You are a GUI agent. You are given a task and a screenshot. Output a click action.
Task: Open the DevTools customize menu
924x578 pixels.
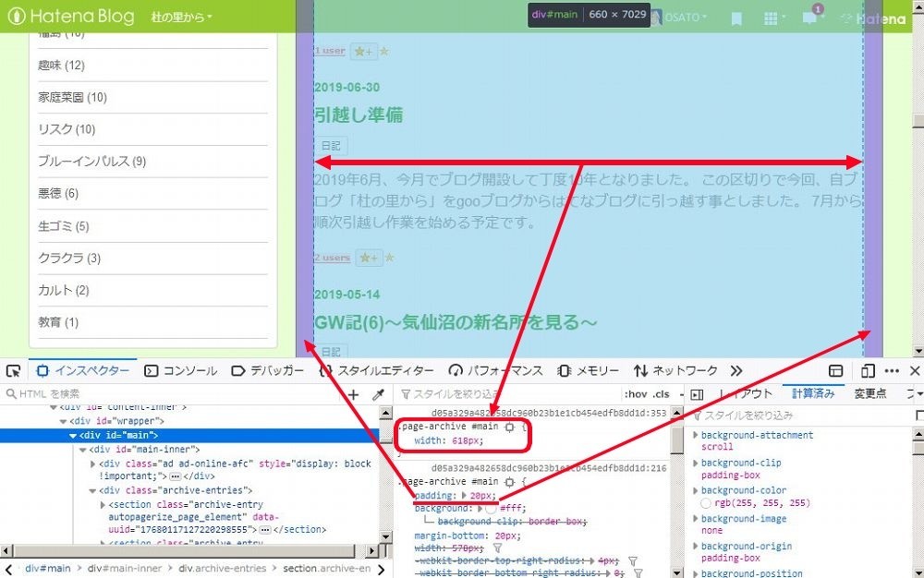pyautogui.click(x=892, y=370)
